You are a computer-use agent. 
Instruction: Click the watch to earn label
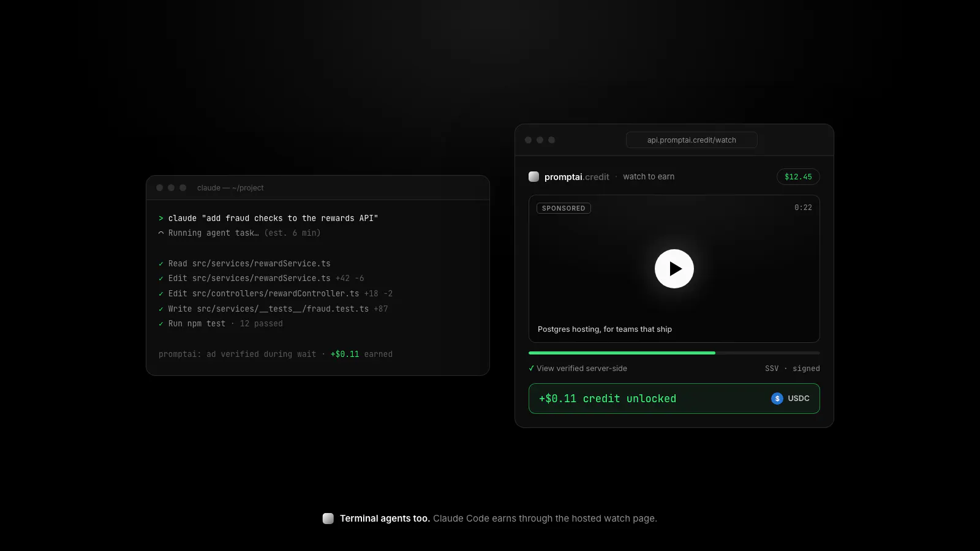pos(649,177)
